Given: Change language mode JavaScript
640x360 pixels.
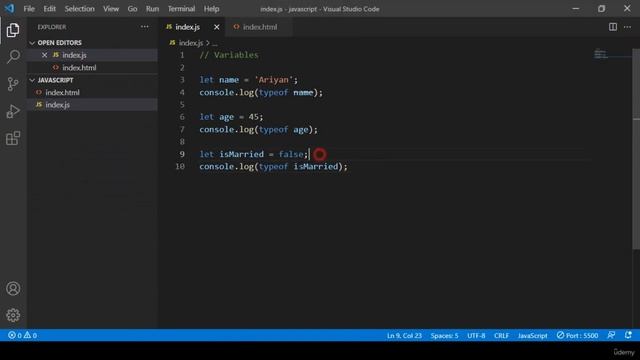Looking at the screenshot, I should [532, 336].
